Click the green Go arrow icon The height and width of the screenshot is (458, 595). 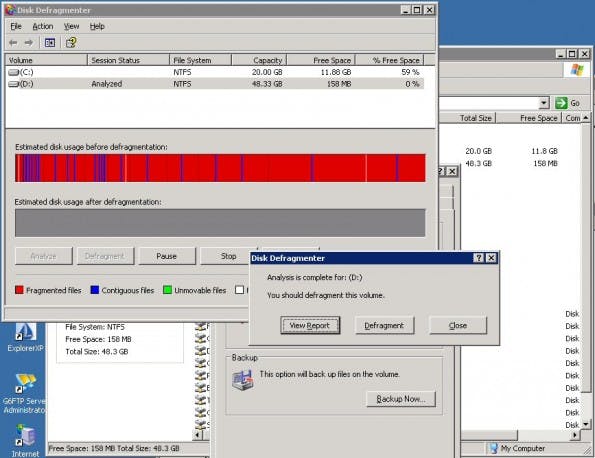(561, 103)
